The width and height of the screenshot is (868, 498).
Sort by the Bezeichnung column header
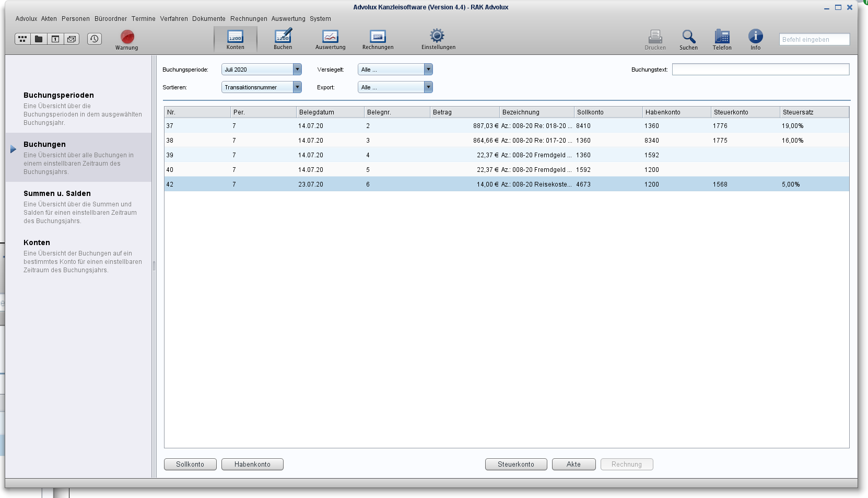(x=537, y=112)
